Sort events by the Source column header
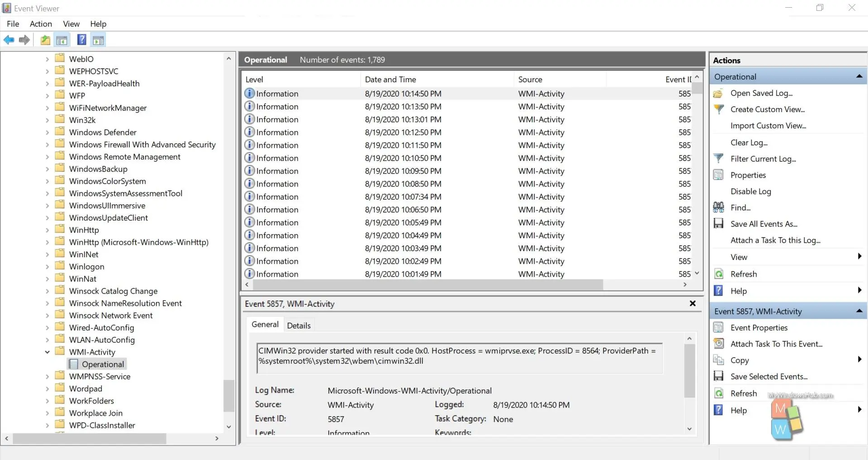Viewport: 868px width, 460px height. point(560,80)
